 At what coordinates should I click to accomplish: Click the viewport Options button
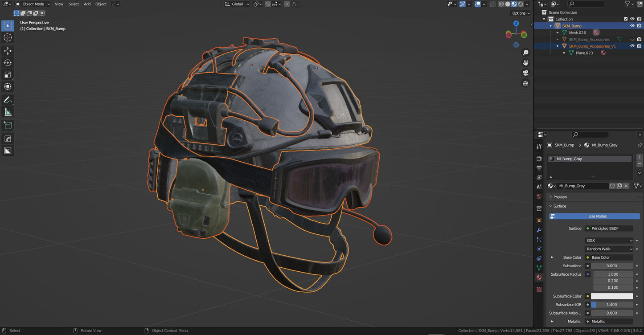pos(521,13)
